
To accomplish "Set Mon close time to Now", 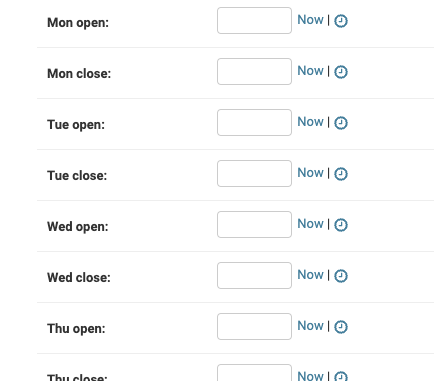I will tap(310, 71).
